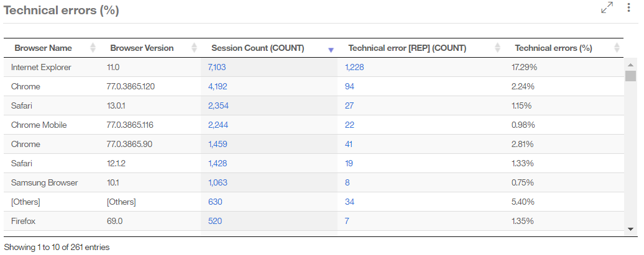Viewport: 644px width, 255px height.
Task: Open the 1,228 technical errors link
Action: click(354, 67)
